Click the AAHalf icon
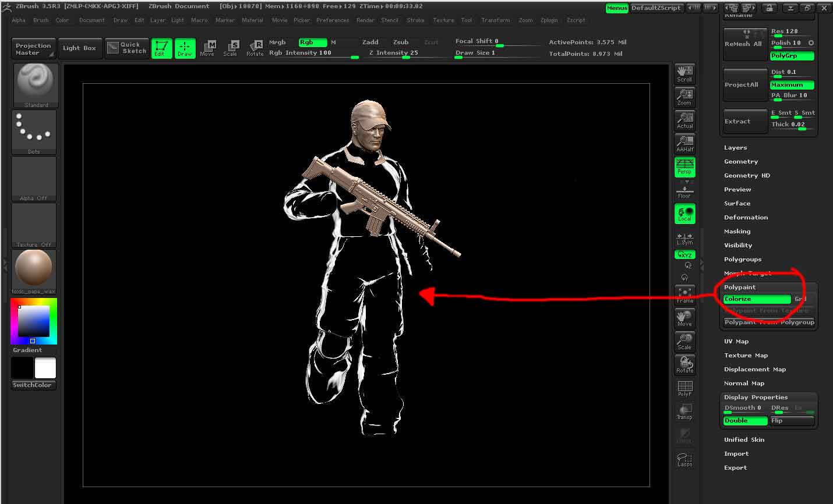Screen dimensions: 833x504 click(685, 144)
